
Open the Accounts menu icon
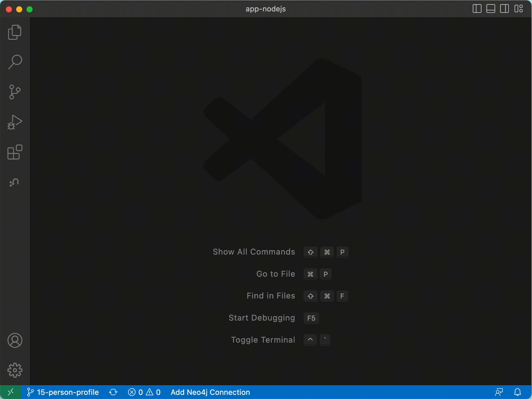pos(15,340)
